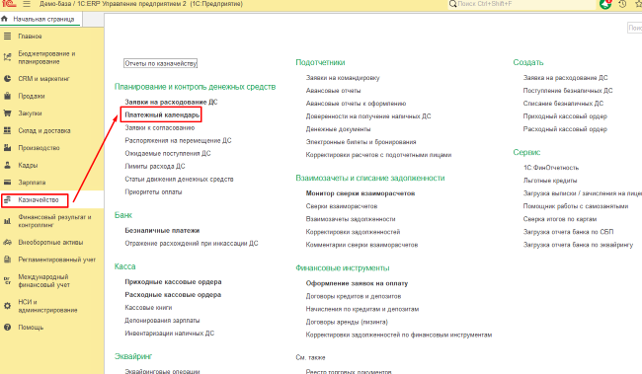The width and height of the screenshot is (642, 374).
Task: Click the Зарплата card icon
Action: pyautogui.click(x=7, y=182)
